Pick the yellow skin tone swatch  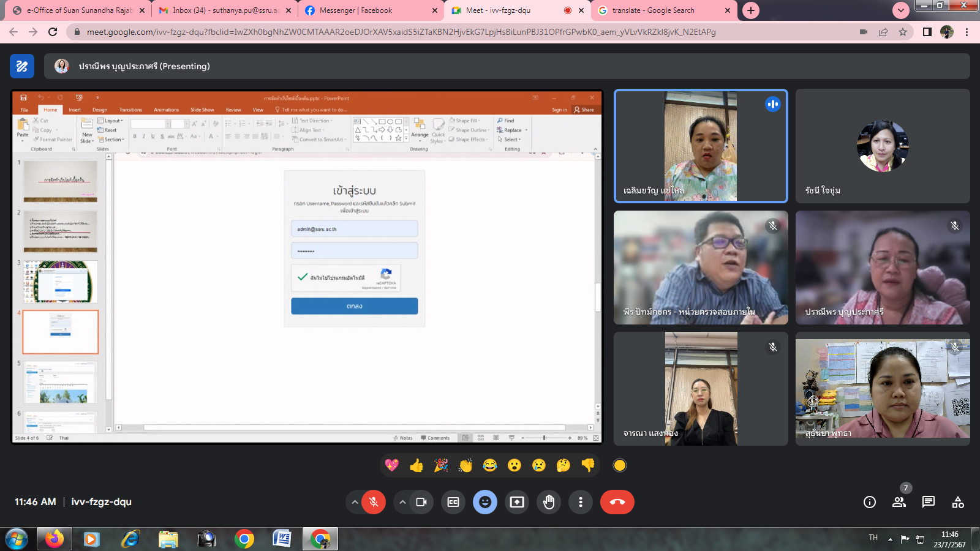(620, 465)
